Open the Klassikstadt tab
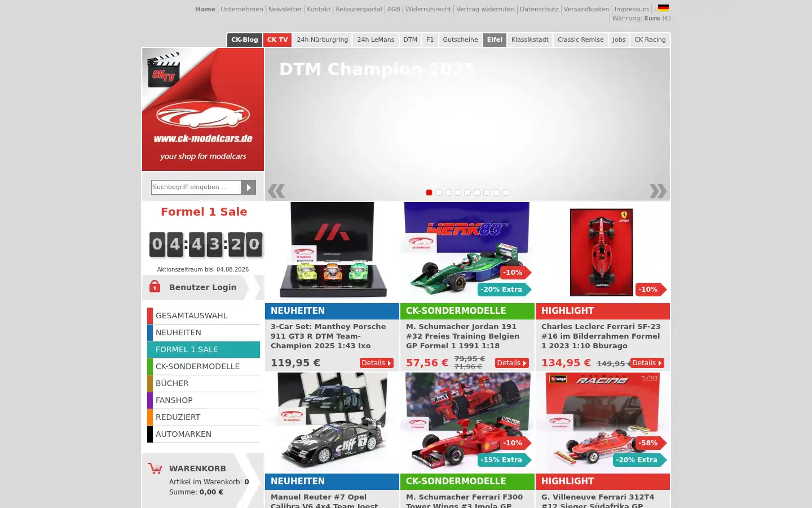Screen dimensions: 812x508 [530, 40]
